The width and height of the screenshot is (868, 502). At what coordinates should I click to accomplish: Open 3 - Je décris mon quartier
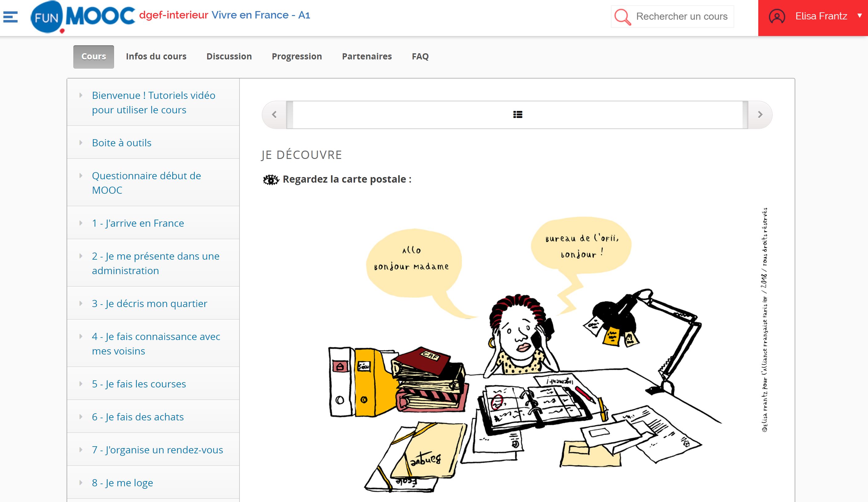pos(149,303)
